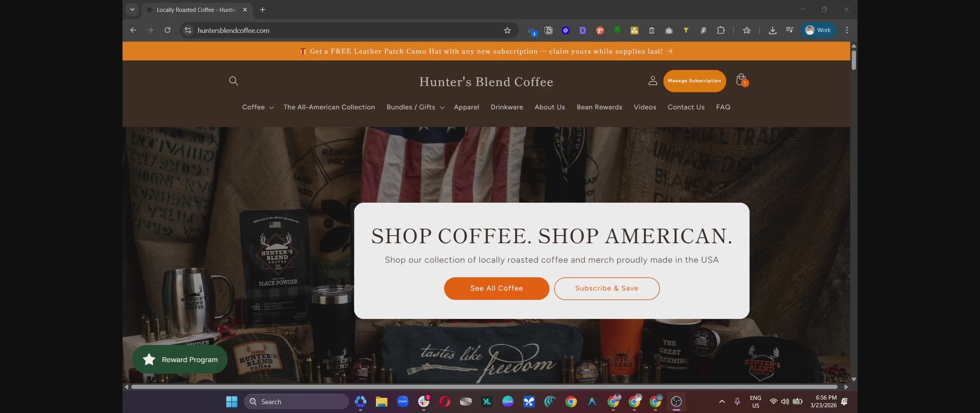Reload the Hunter's Blend Coffee page
980x413 pixels.
(167, 30)
